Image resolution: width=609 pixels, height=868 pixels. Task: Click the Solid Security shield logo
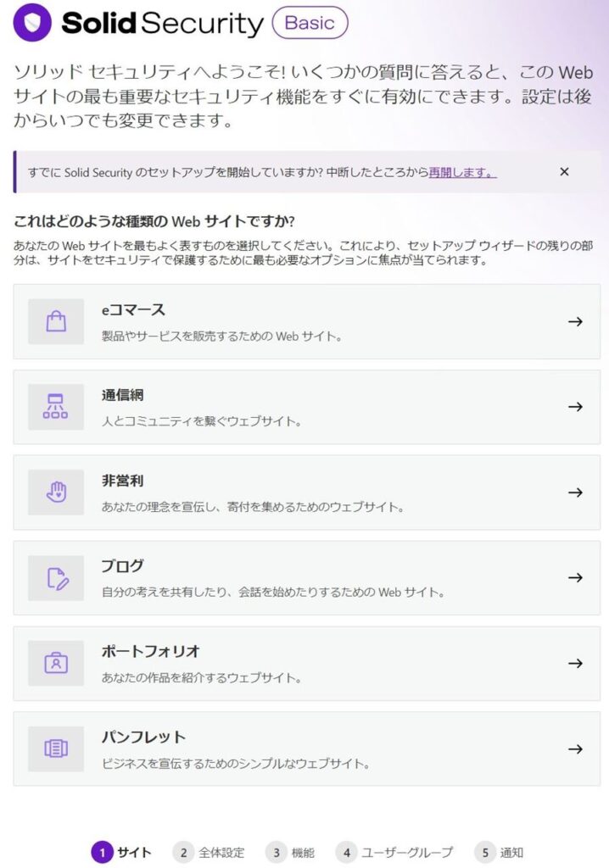pos(32,23)
